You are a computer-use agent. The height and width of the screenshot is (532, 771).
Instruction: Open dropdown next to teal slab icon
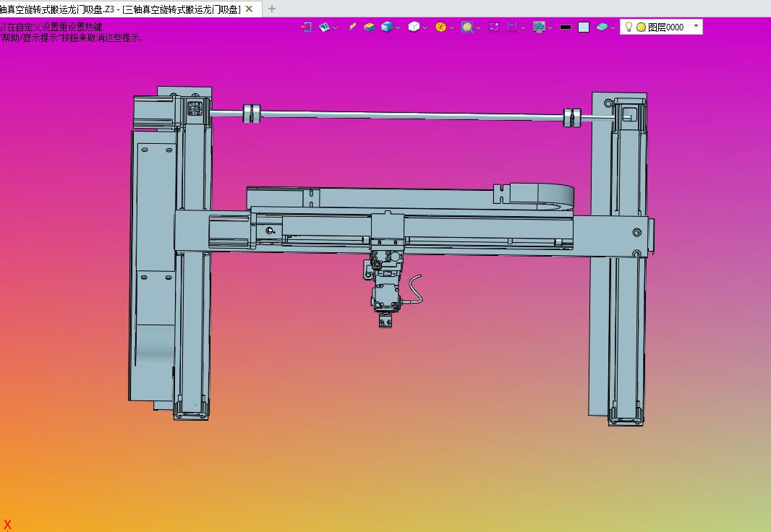(613, 27)
